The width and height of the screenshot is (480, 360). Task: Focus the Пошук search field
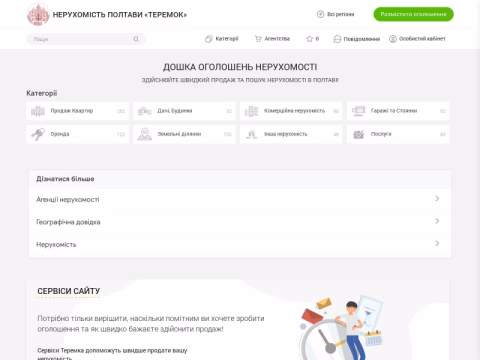pos(86,39)
